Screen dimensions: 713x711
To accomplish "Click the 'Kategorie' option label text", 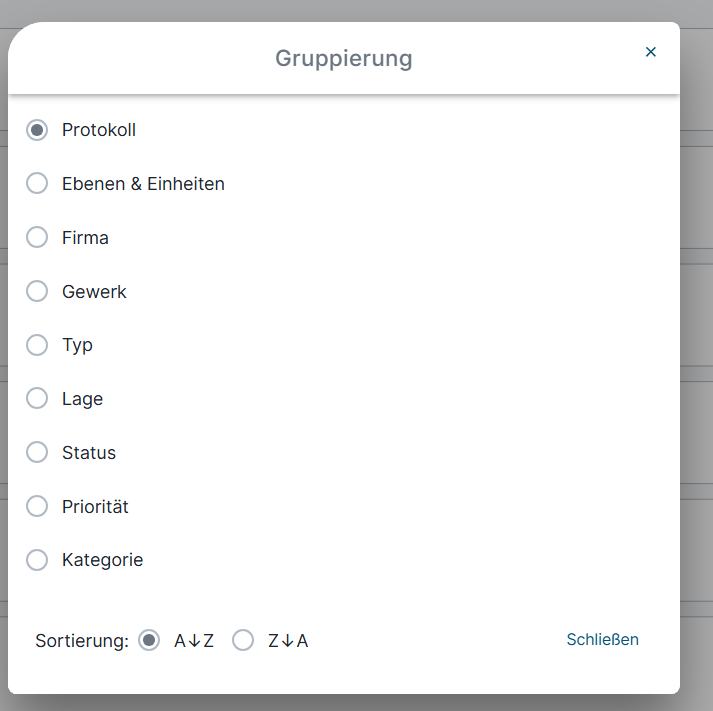I will 102,560.
